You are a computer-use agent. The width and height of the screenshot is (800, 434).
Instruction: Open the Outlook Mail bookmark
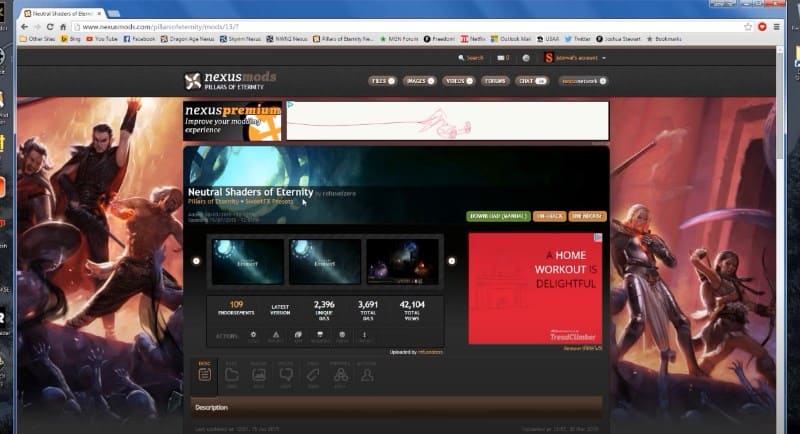point(511,39)
